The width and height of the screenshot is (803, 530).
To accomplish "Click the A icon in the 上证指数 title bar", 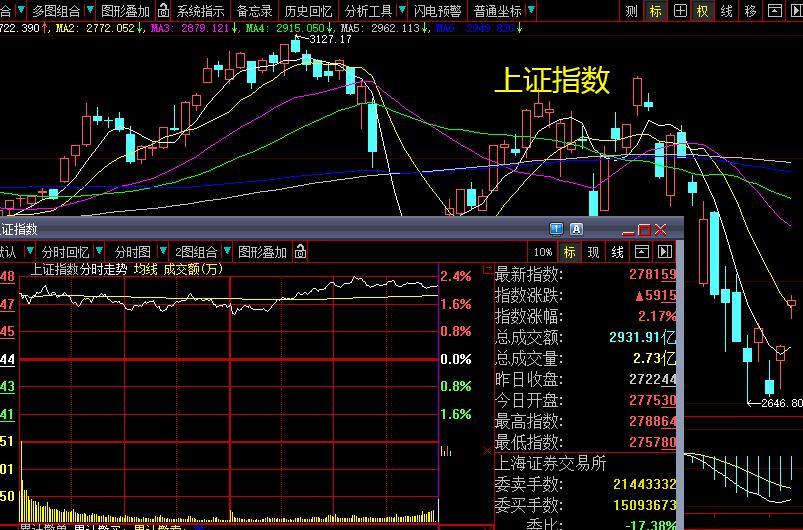I will [576, 229].
